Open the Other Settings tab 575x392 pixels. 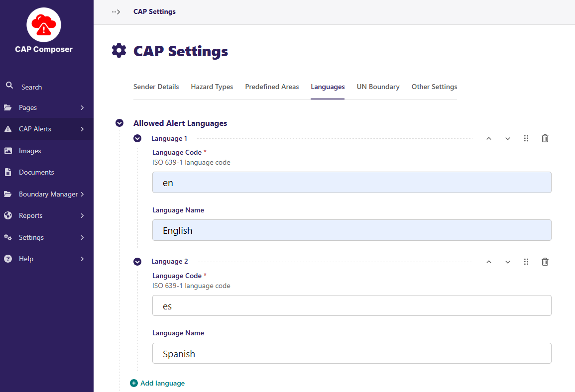[x=434, y=87]
